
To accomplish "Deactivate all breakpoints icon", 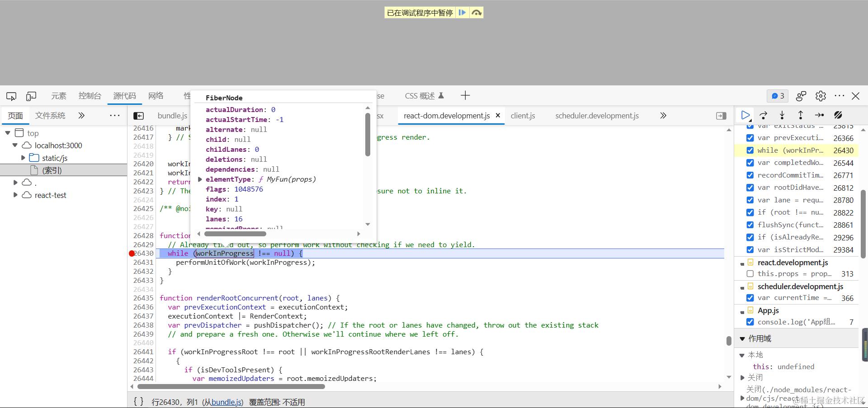I will pyautogui.click(x=838, y=115).
